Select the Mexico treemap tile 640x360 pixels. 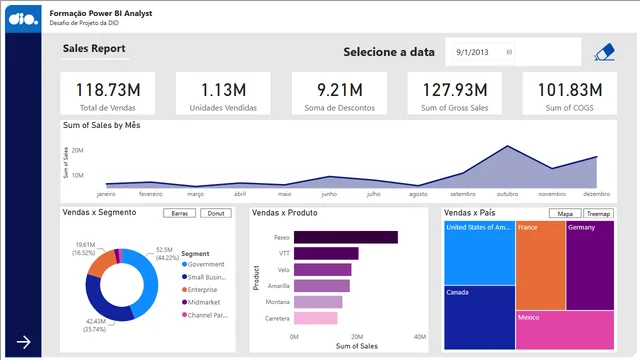click(x=565, y=330)
